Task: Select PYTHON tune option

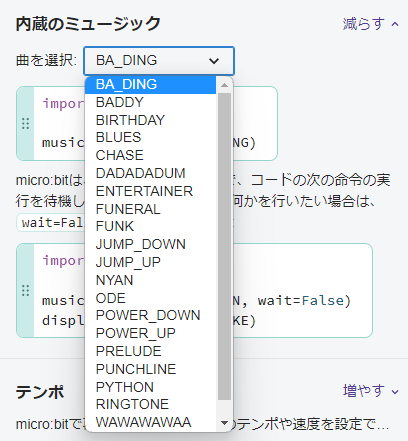Action: click(150, 387)
